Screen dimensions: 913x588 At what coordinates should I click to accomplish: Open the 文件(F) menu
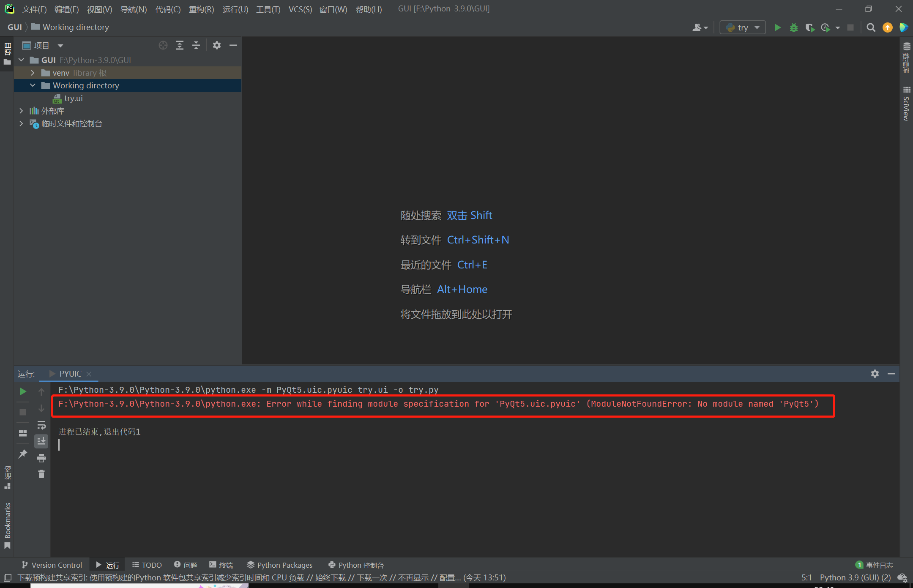[x=34, y=9]
